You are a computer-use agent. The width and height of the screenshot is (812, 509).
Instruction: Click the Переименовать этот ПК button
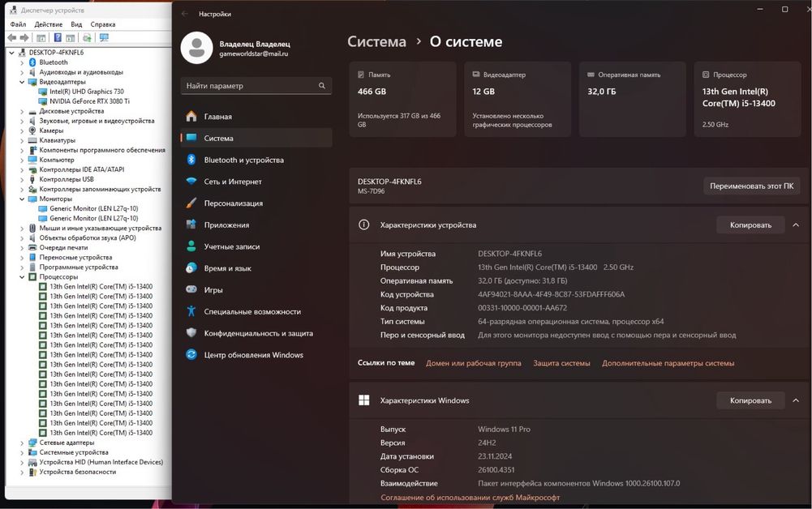pos(752,186)
